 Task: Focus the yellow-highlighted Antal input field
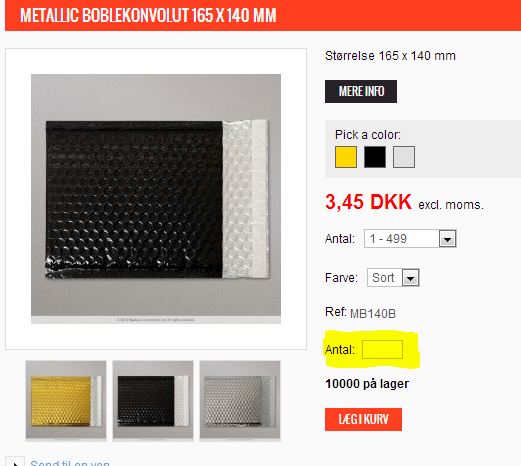(x=382, y=349)
